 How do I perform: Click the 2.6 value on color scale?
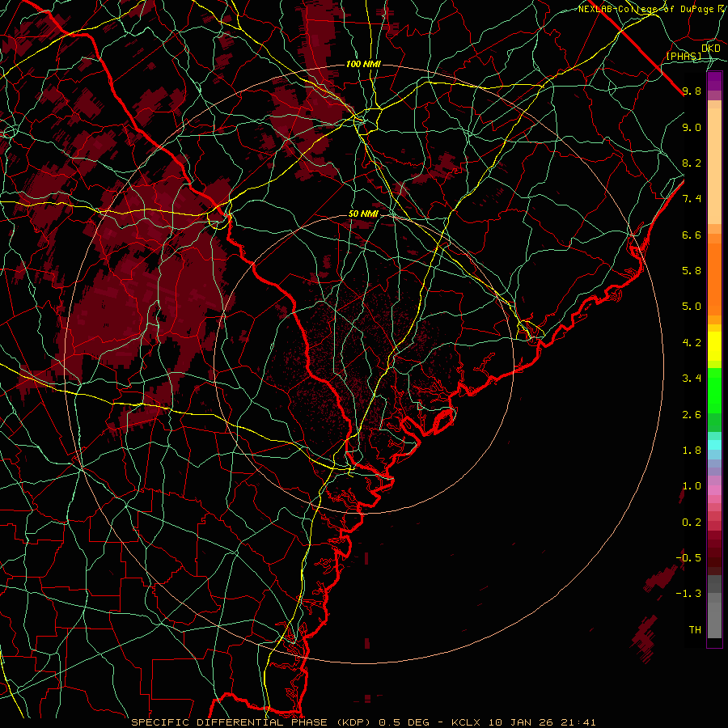coord(692,415)
